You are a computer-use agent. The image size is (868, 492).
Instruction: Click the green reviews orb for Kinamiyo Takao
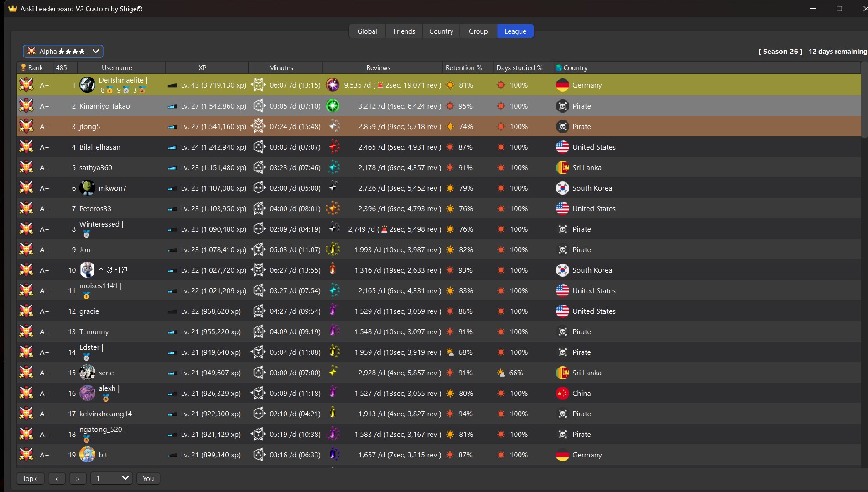click(333, 106)
